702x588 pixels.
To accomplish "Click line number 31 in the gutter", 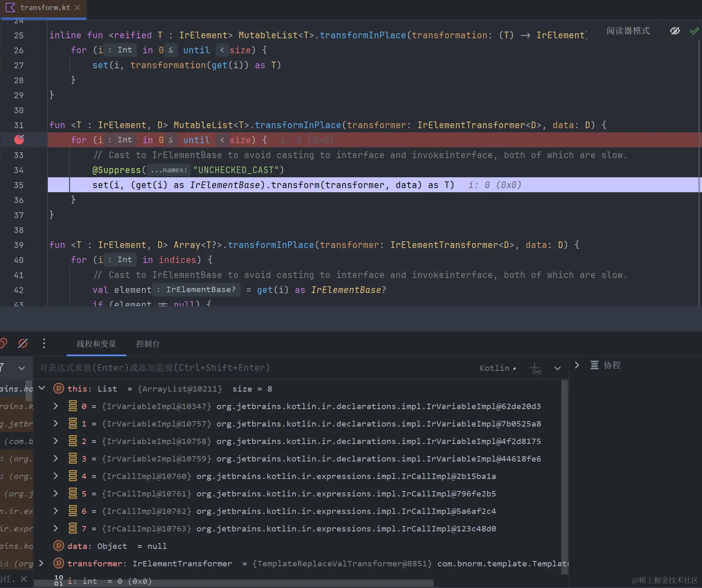I will tap(19, 125).
